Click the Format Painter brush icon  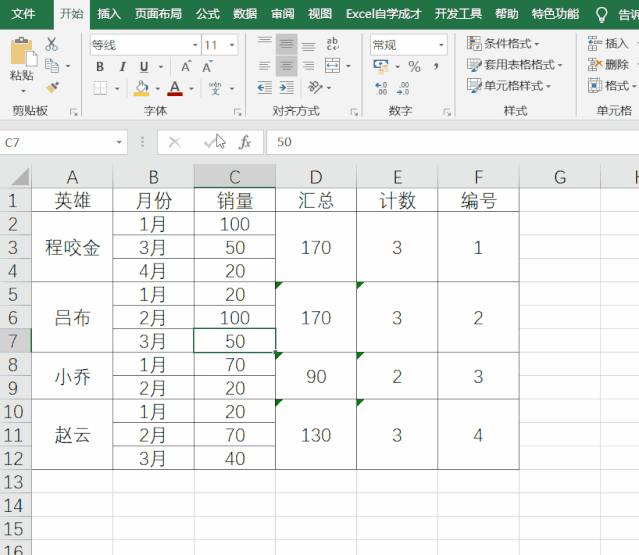[x=52, y=86]
